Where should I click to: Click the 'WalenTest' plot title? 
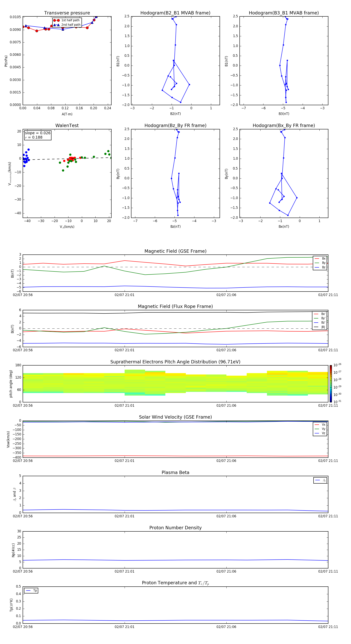click(67, 125)
